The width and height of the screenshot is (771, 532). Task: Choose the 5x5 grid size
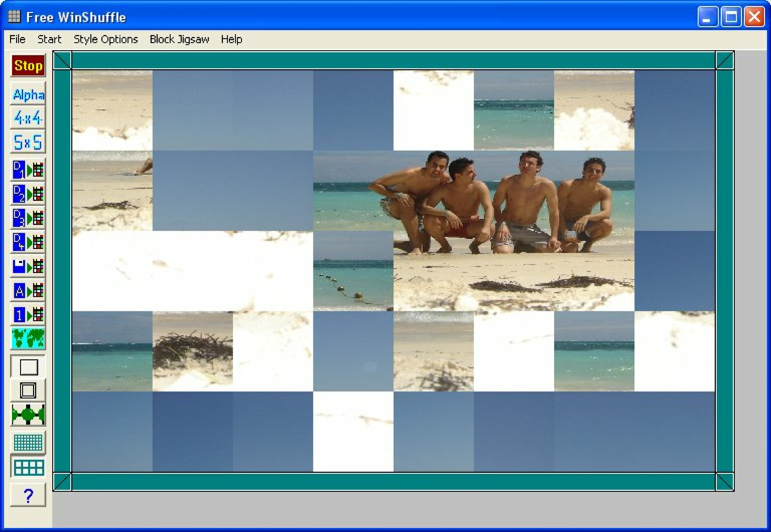click(28, 142)
